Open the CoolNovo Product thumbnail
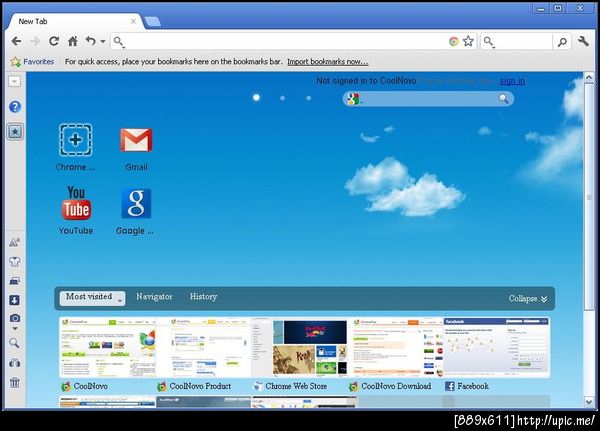 click(x=204, y=347)
